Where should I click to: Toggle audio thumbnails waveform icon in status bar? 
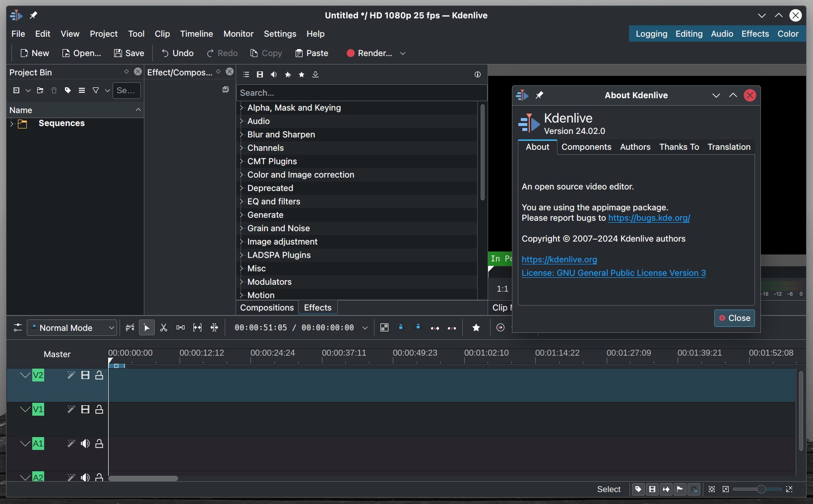click(666, 489)
